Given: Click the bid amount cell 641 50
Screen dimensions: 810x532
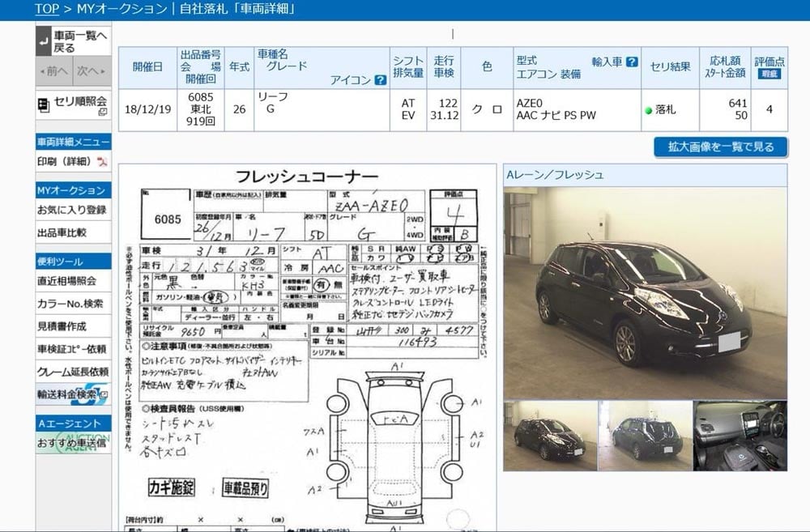Looking at the screenshot, I should tap(725, 110).
